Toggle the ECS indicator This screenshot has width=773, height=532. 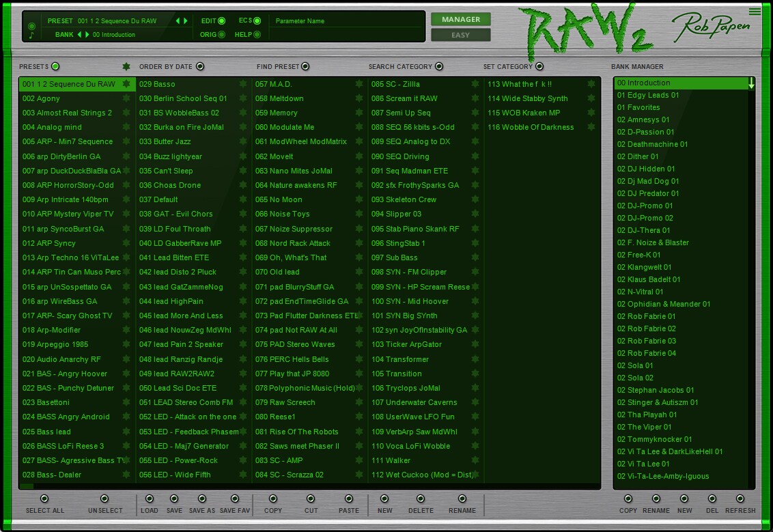[257, 20]
